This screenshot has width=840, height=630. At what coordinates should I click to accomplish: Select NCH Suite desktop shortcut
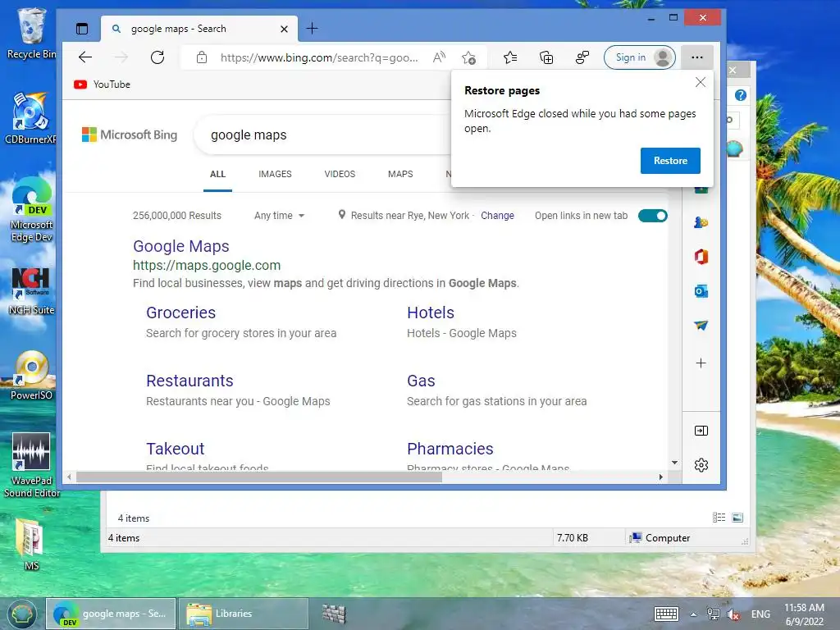pos(31,291)
